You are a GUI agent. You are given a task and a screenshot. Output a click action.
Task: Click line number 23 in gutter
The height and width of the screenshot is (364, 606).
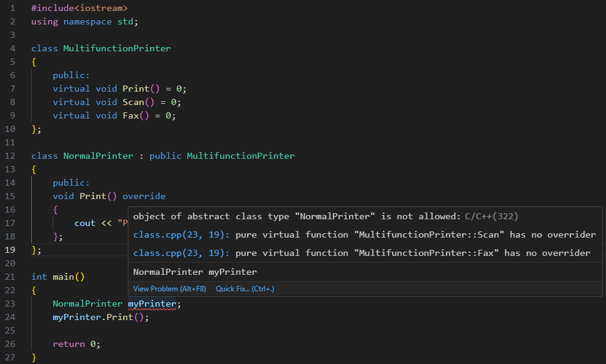[x=10, y=304]
